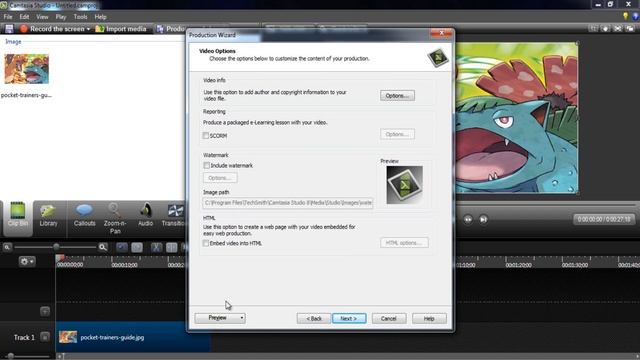640x360 pixels.
Task: Click the fullscreen preview icon at top right
Action: tap(618, 29)
